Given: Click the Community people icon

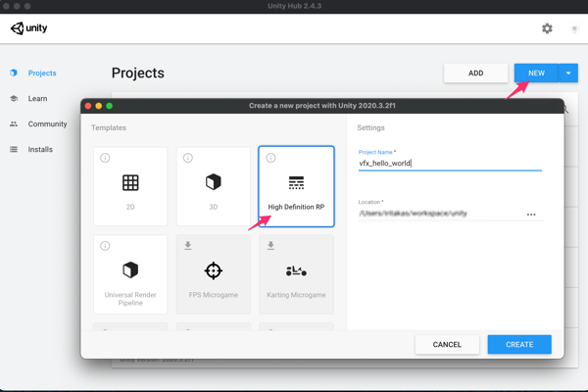Looking at the screenshot, I should click(14, 123).
